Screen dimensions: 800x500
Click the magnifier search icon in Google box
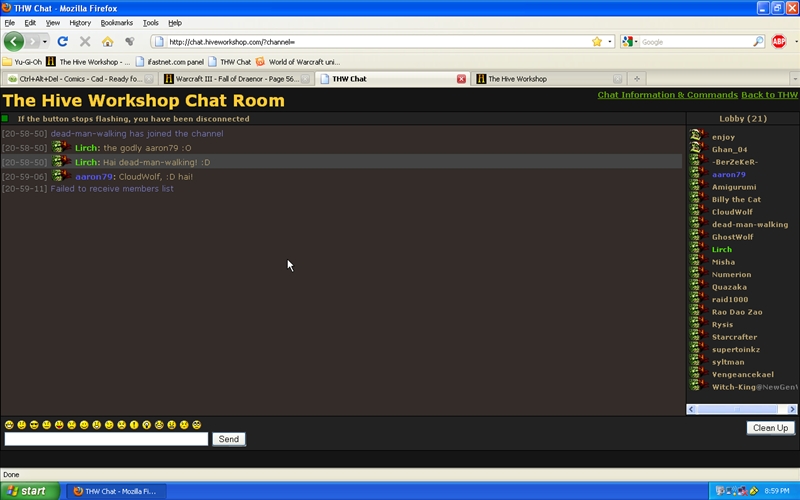758,42
